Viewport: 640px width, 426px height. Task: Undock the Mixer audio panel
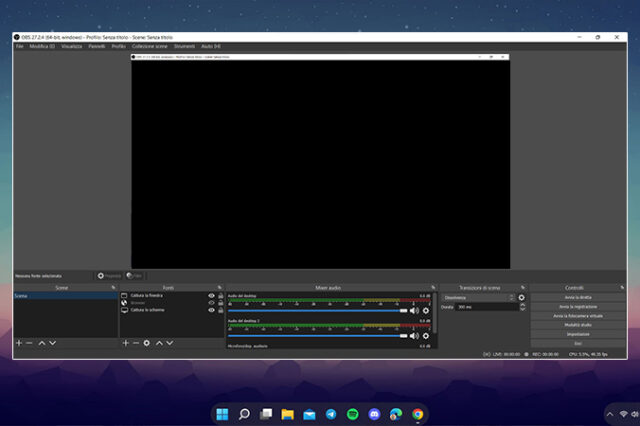click(433, 287)
